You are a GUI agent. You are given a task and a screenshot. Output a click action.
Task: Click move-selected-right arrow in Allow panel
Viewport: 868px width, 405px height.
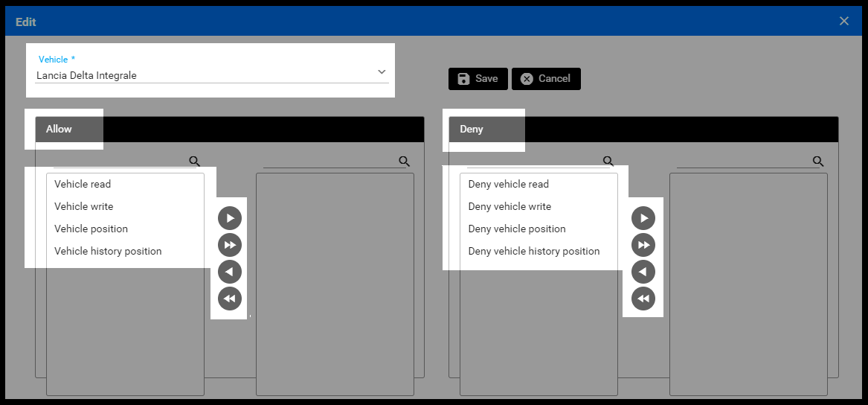click(230, 218)
